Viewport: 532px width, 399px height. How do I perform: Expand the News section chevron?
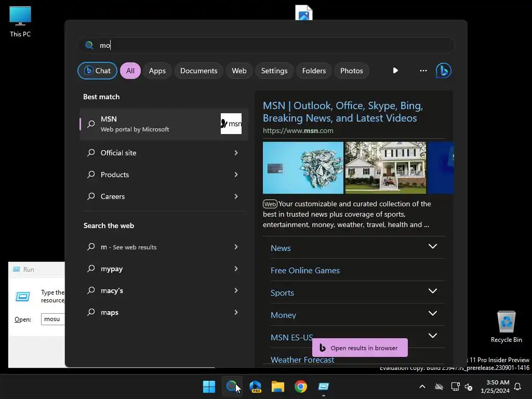click(x=433, y=246)
